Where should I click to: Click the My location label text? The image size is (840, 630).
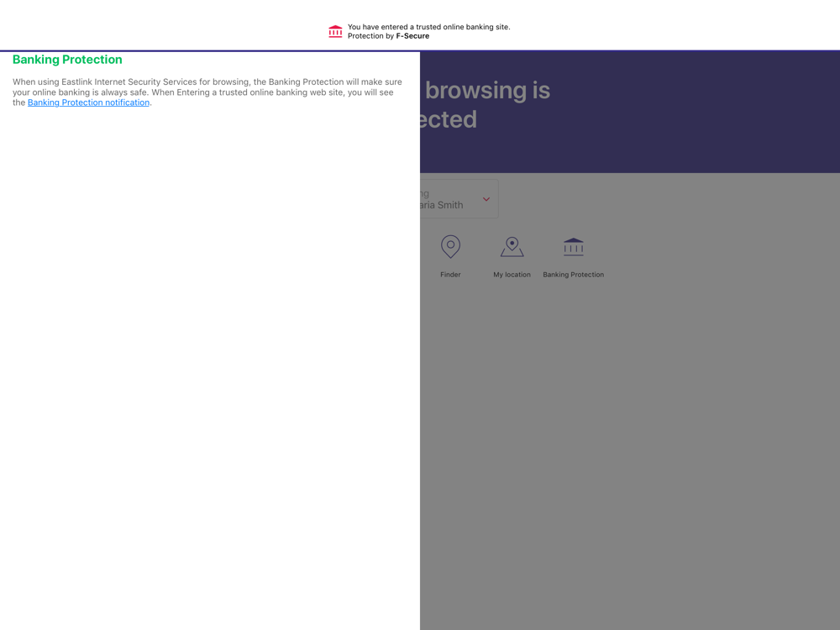[512, 275]
